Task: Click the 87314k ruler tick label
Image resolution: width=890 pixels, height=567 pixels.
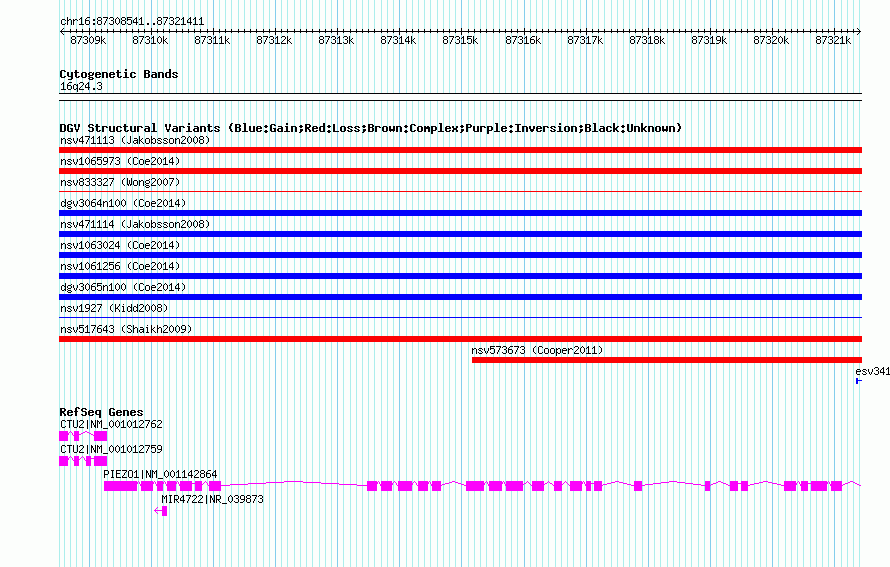Action: [x=398, y=40]
